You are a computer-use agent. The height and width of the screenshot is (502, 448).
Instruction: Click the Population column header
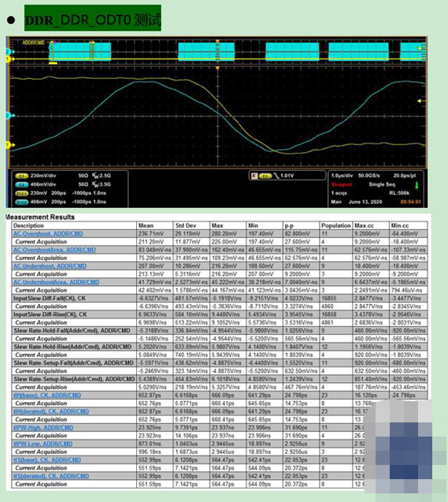coord(335,225)
